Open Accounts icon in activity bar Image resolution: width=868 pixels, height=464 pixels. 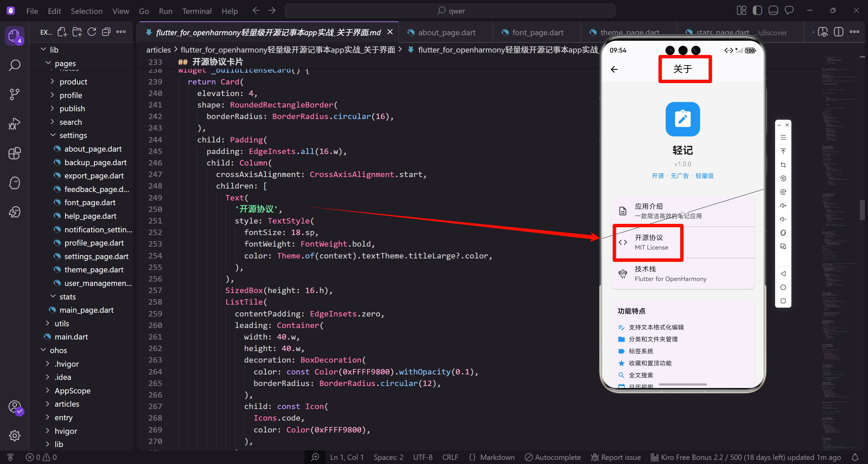15,407
